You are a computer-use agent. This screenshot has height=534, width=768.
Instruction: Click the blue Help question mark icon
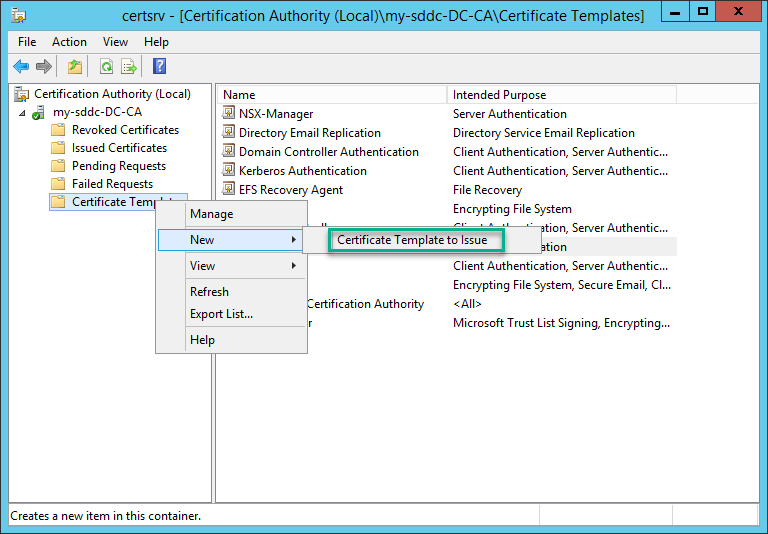click(160, 66)
